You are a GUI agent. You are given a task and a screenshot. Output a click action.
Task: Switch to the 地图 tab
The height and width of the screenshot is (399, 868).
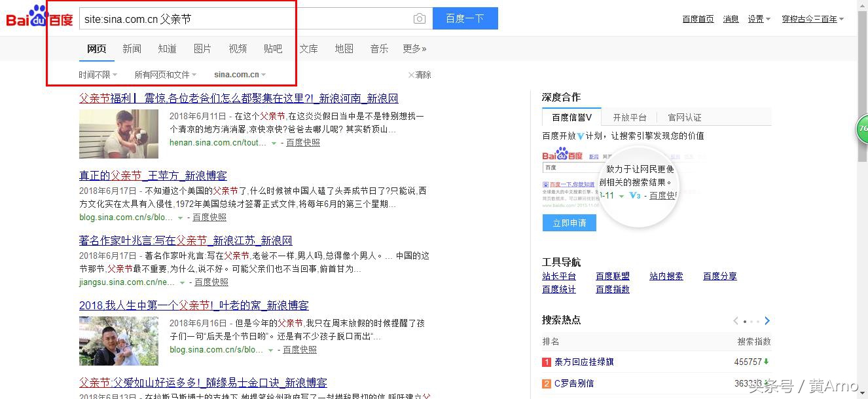(x=344, y=48)
